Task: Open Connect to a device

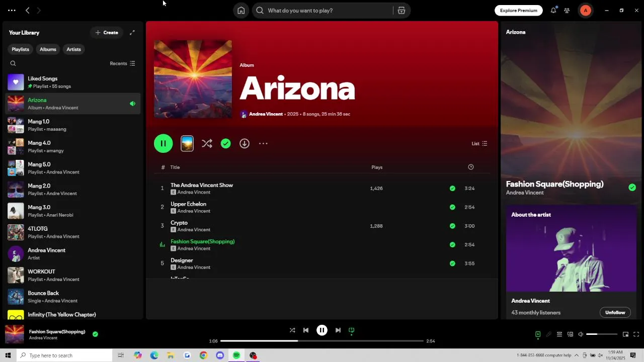Action: (570, 334)
